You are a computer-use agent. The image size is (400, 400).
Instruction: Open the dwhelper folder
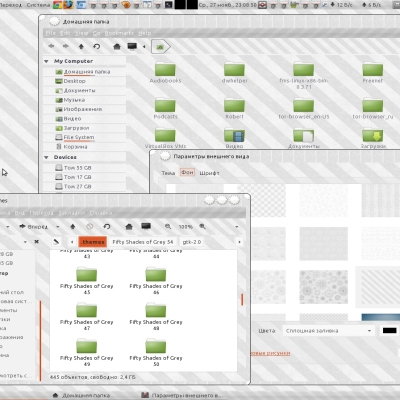click(234, 73)
